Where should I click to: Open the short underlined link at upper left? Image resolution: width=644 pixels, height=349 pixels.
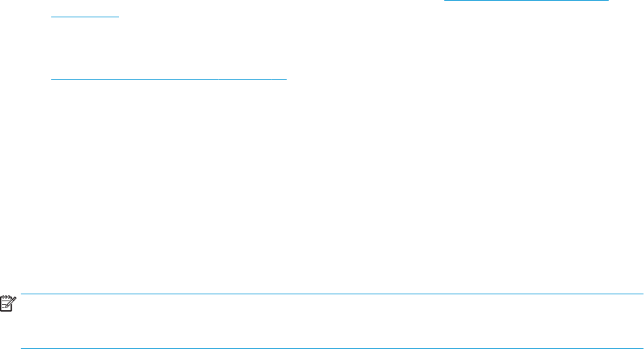(85, 17)
